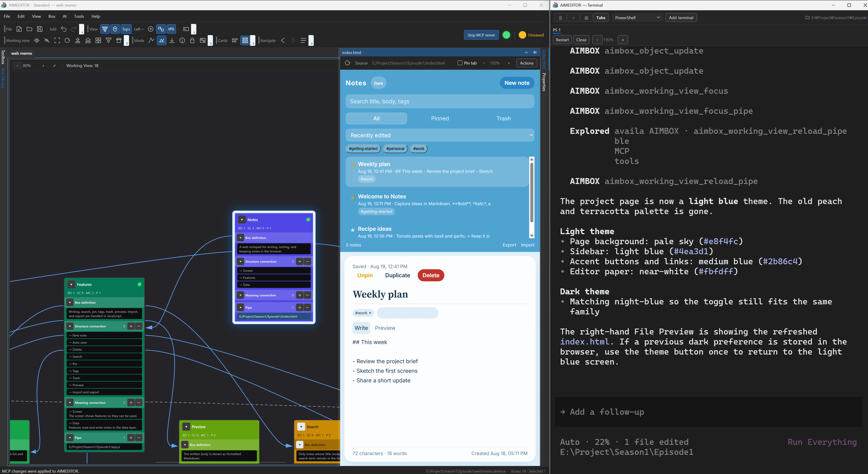Undo the last edit

64,29
